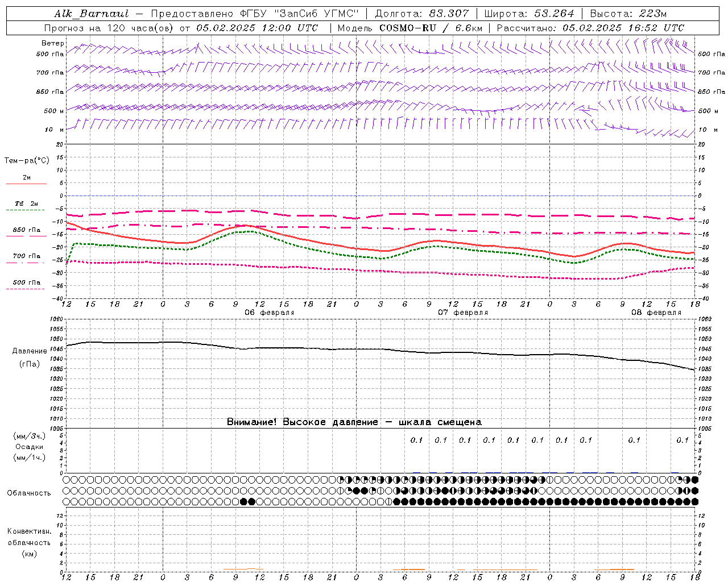This screenshot has height=582, width=728.
Task: Click the 'Высота: 223м' elevation value
Action: 628,14
